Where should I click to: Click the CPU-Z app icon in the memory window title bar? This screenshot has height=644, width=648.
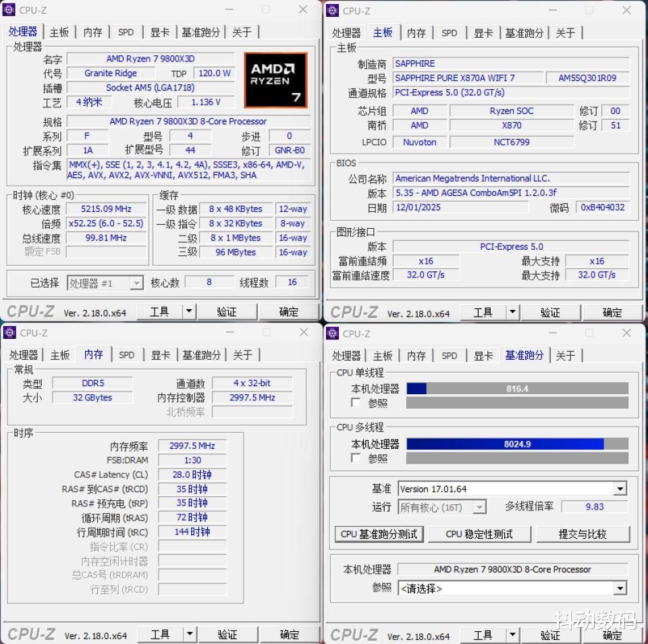click(x=9, y=333)
